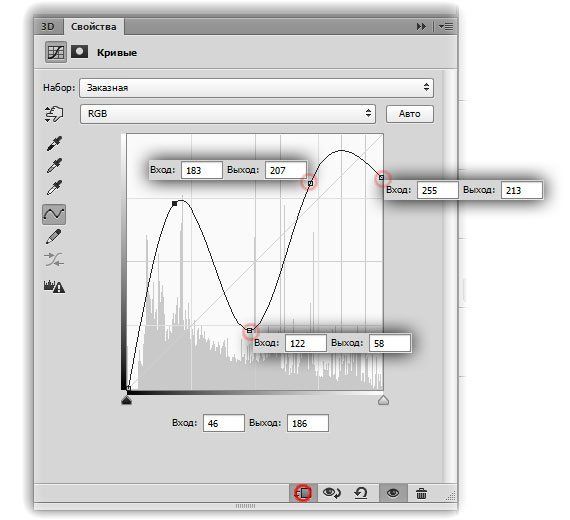The image size is (570, 520).
Task: Click the white point slider triangle
Action: click(x=384, y=400)
